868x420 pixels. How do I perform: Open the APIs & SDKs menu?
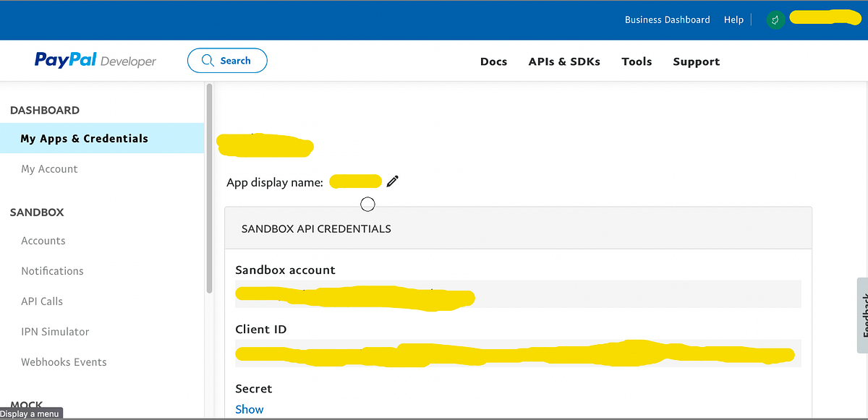coord(564,61)
